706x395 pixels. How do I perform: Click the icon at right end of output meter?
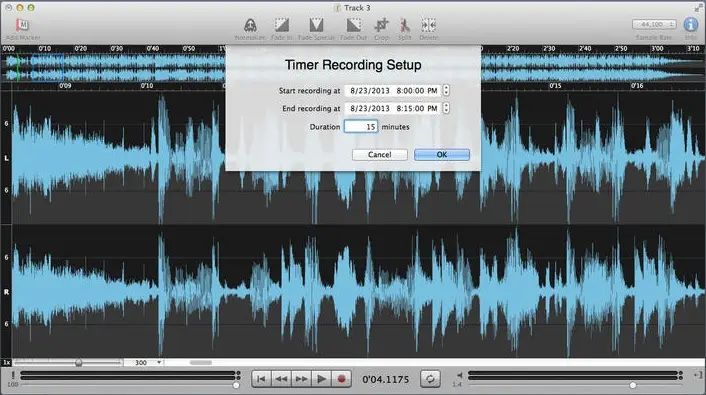pos(698,375)
